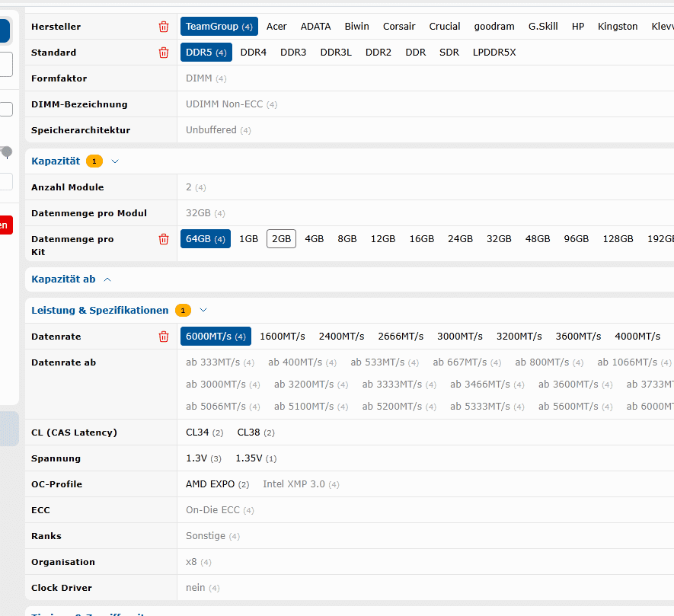Click 'ab 800MT/s' minimum rate option
The width and height of the screenshot is (674, 616).
click(549, 362)
